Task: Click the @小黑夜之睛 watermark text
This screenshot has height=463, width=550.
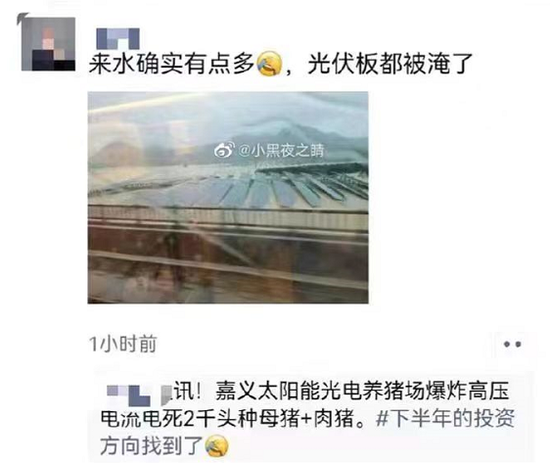Action: [281, 151]
